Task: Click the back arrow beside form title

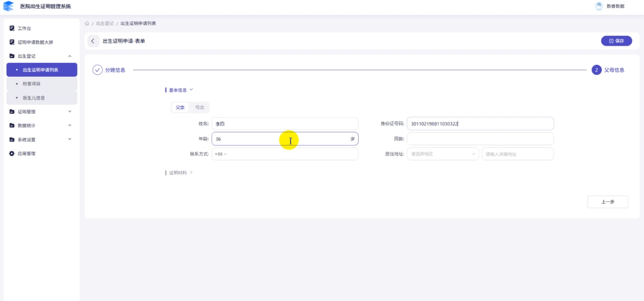Action: pyautogui.click(x=93, y=41)
